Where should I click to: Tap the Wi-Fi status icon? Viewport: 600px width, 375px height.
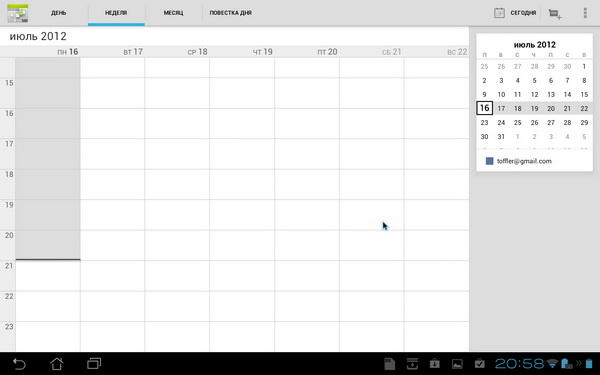[x=552, y=364]
